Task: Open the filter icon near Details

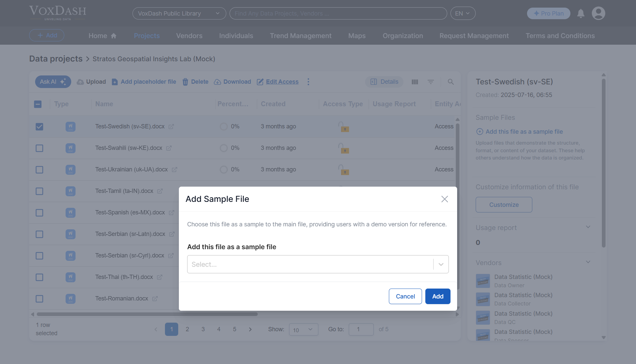Action: point(431,82)
